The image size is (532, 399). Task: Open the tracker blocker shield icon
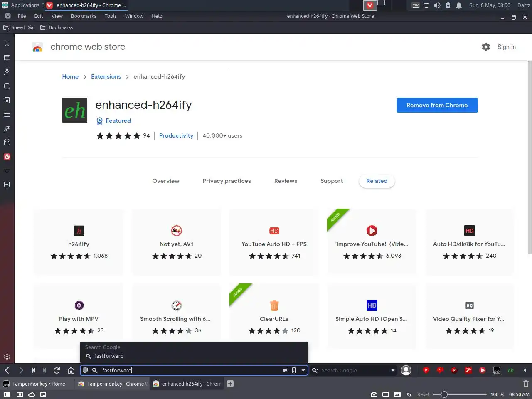tap(85, 370)
